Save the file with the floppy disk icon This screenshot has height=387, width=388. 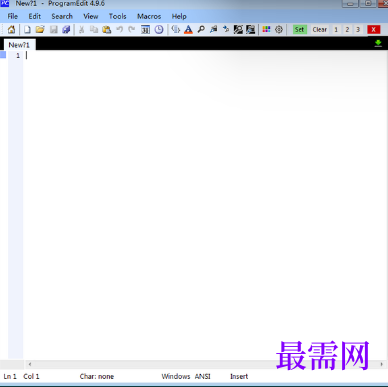(54, 30)
